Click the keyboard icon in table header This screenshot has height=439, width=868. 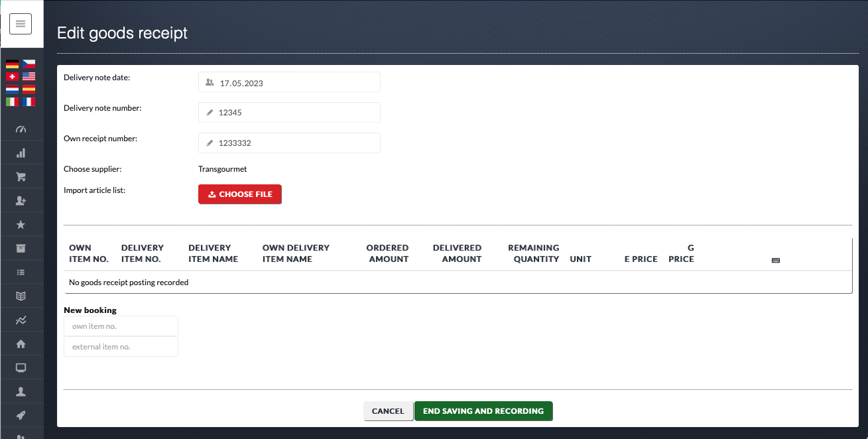[776, 261]
